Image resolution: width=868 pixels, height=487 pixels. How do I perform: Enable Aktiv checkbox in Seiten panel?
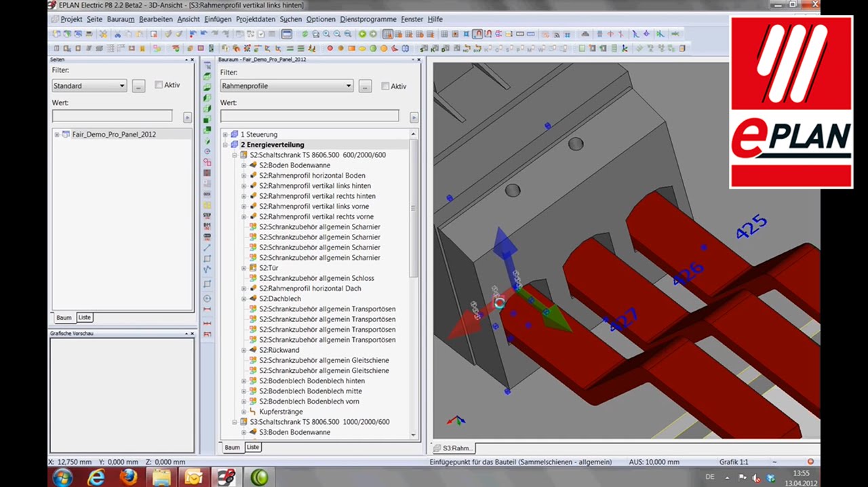coord(159,85)
